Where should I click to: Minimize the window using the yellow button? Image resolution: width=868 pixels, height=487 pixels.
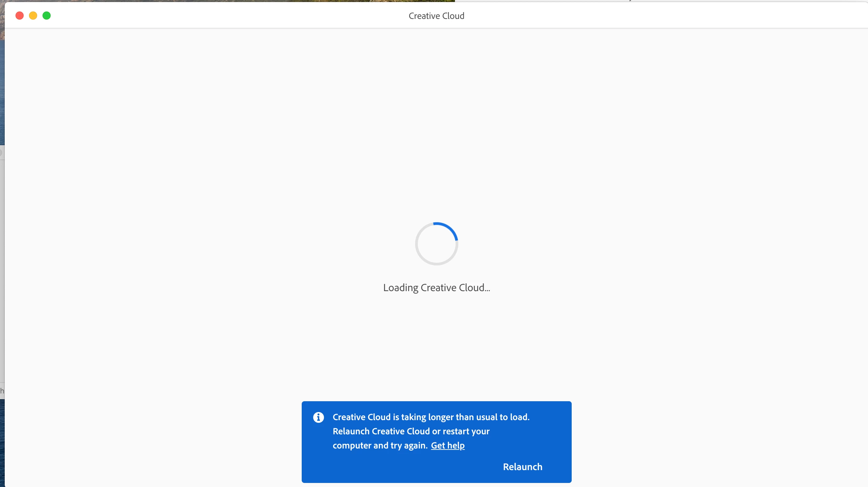(x=33, y=16)
